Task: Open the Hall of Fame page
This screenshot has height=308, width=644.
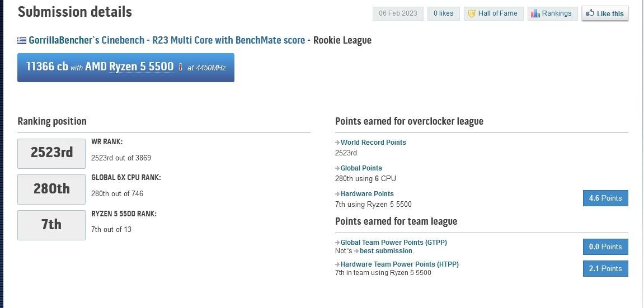Action: coord(493,13)
